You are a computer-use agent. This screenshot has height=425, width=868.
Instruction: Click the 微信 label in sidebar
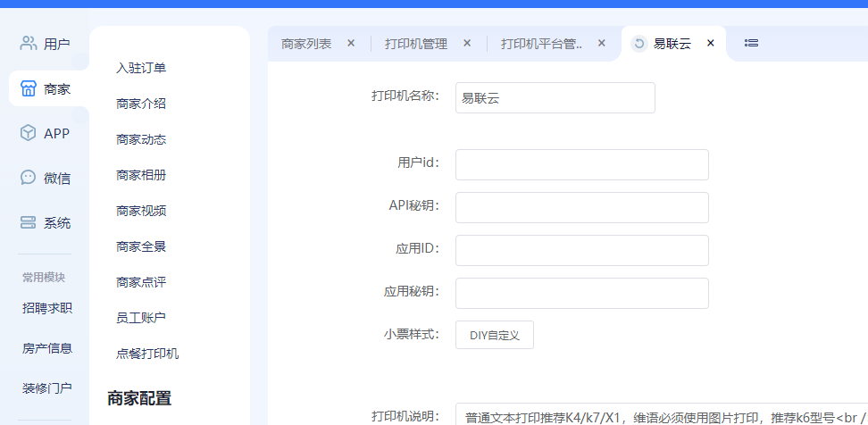tap(57, 179)
